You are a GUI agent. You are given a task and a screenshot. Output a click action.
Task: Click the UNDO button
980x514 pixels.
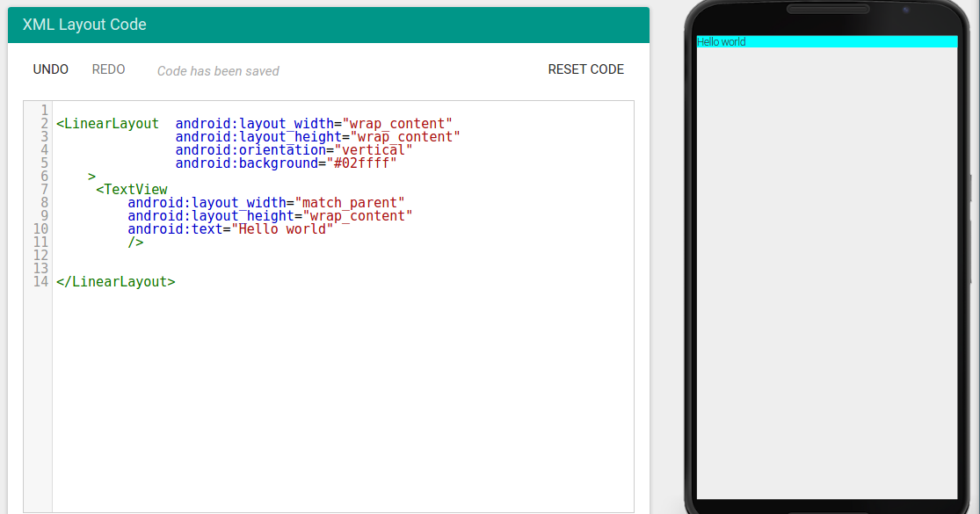51,69
